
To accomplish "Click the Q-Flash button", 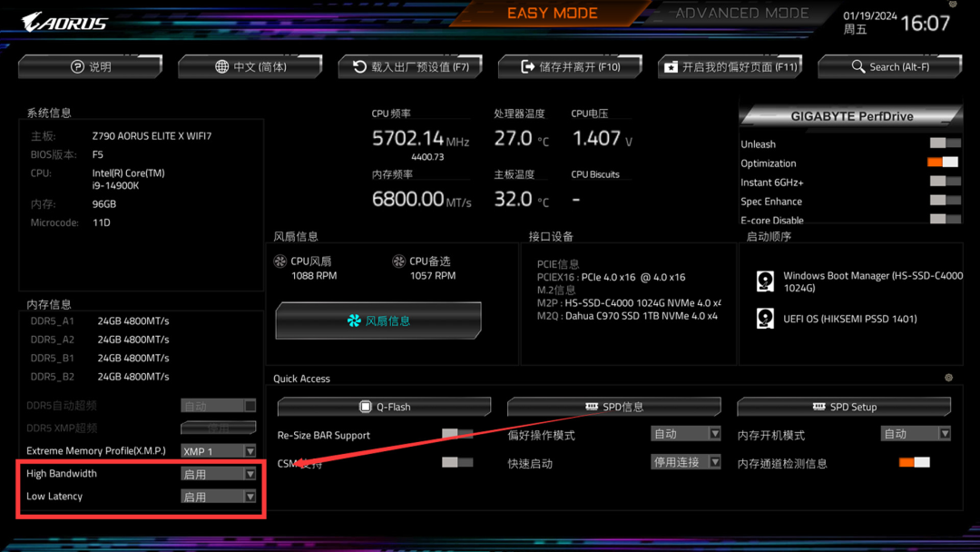I will pyautogui.click(x=385, y=407).
